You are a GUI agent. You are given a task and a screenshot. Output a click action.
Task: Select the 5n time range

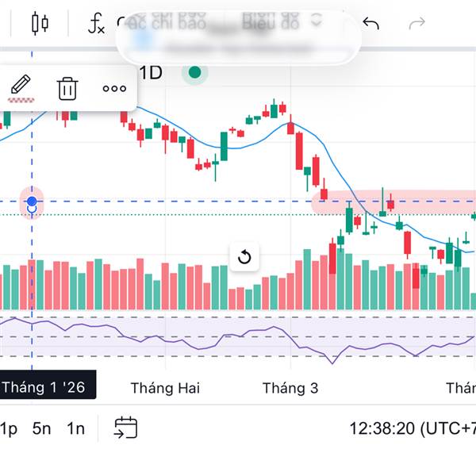click(x=42, y=428)
